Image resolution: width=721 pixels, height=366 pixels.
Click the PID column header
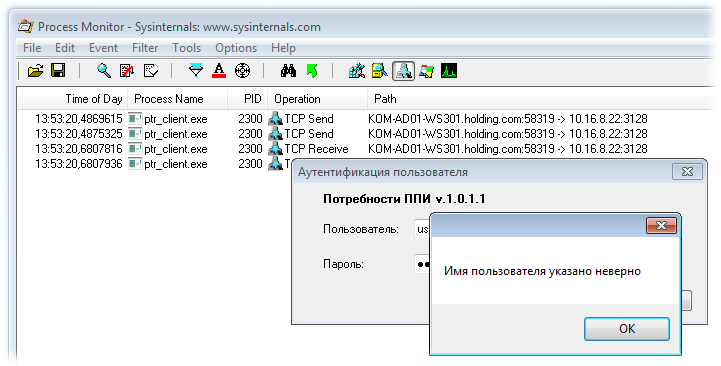[x=247, y=99]
